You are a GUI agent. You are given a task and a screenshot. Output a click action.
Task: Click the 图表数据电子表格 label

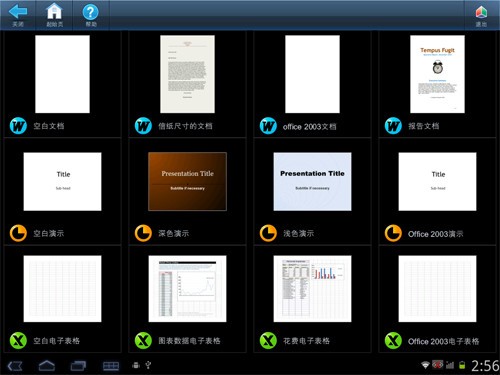pyautogui.click(x=189, y=341)
